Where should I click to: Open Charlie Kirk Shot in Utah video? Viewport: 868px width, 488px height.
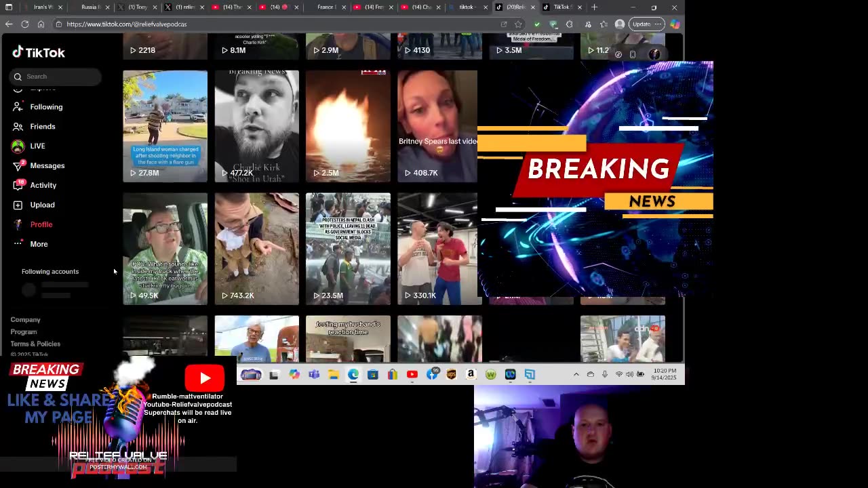256,126
